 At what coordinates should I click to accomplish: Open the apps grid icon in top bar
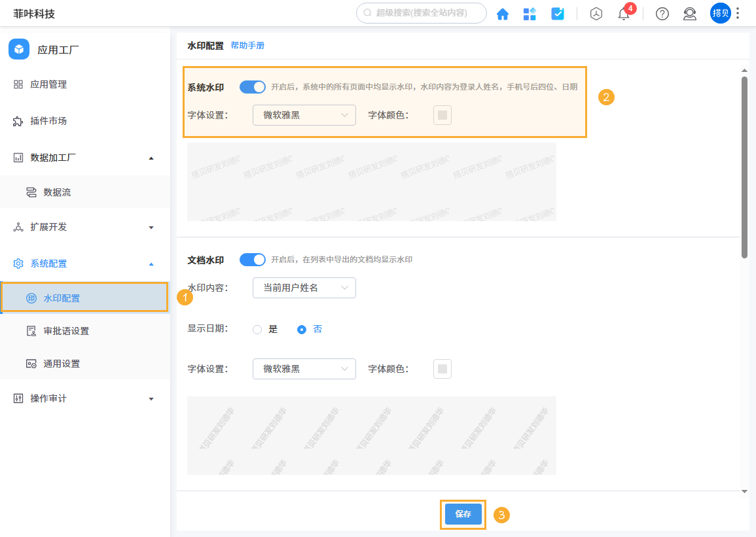530,13
